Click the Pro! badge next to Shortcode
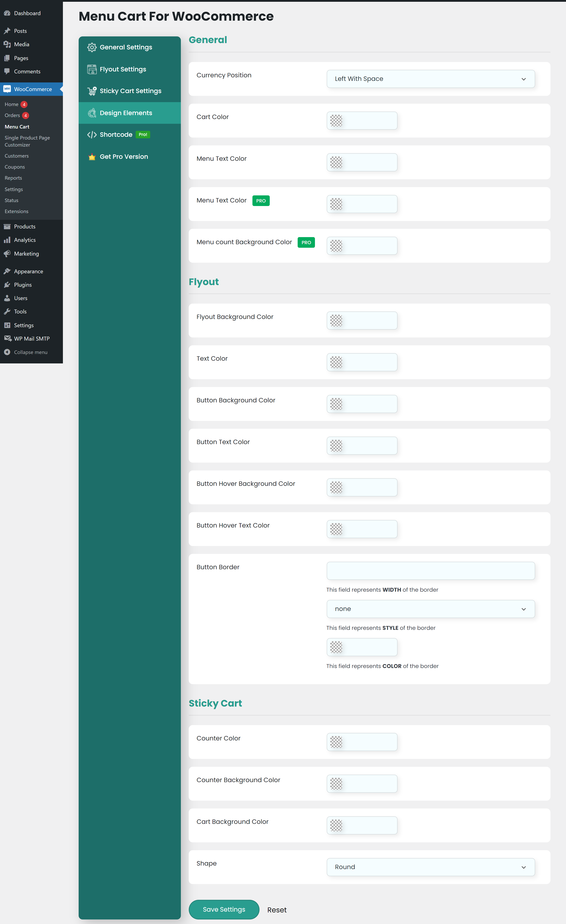 143,135
